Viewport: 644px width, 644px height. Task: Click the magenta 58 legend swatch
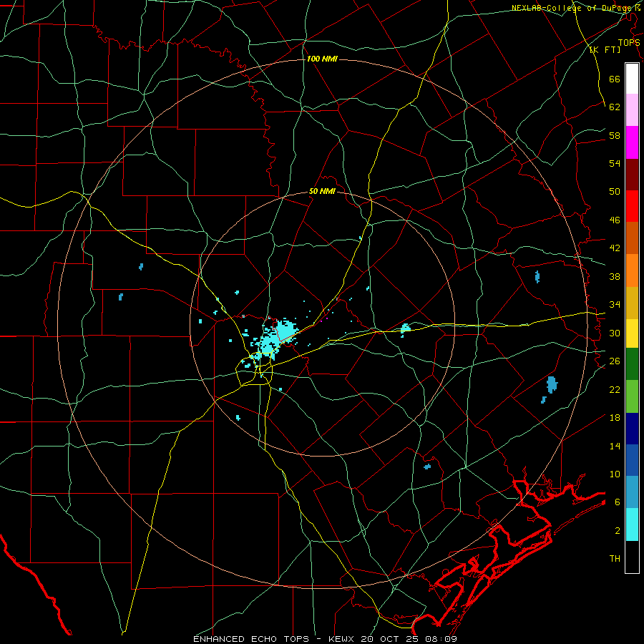632,142
